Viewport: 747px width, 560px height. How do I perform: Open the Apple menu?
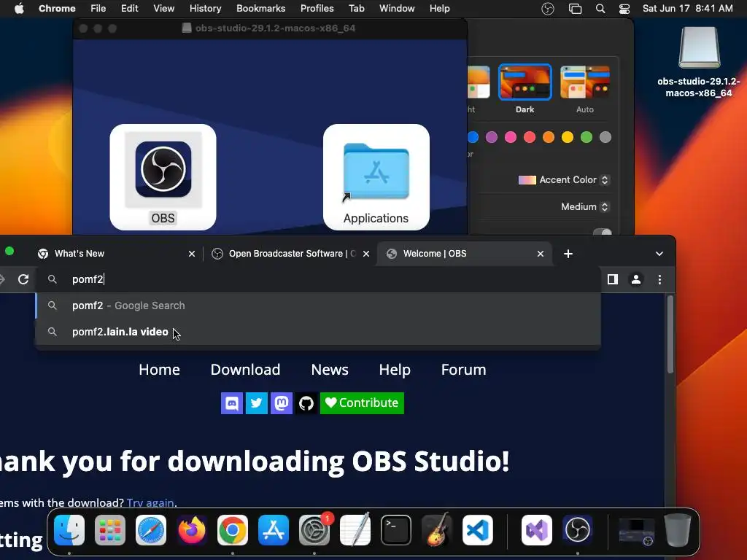tap(19, 9)
